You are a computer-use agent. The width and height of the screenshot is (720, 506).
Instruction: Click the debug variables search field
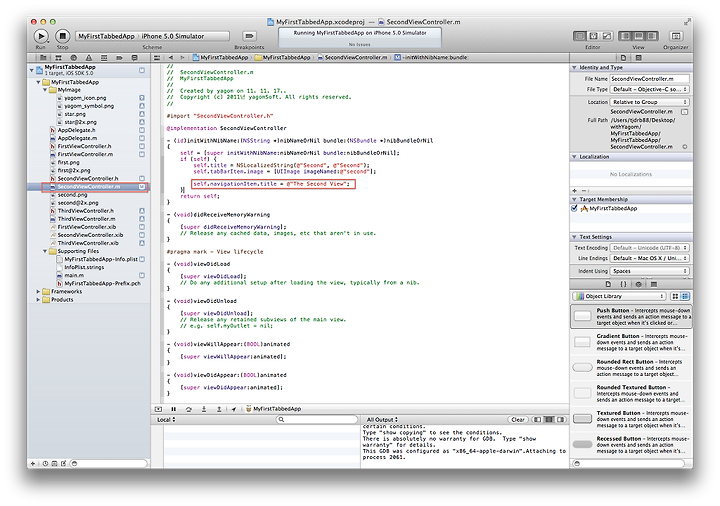(317, 420)
